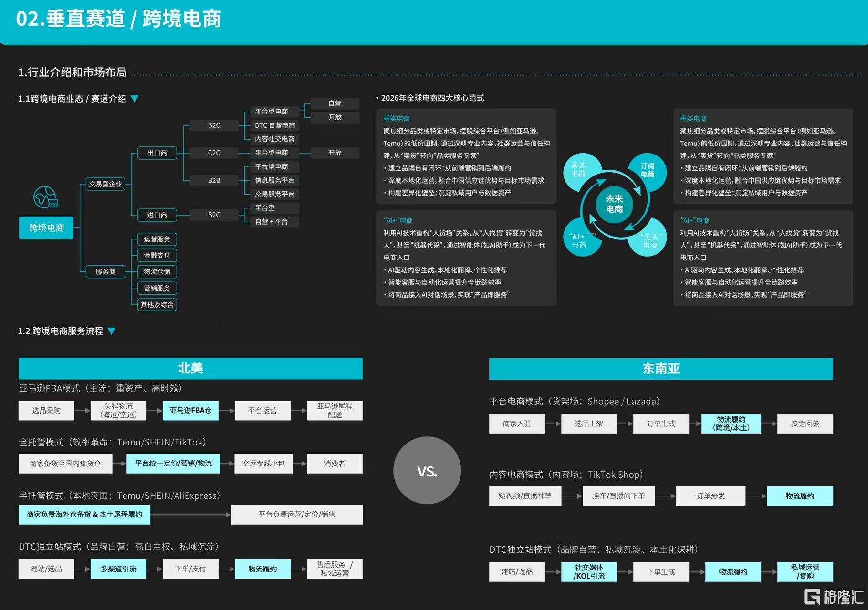Image resolution: width=868 pixels, height=610 pixels.
Task: Collapse triangle beside 1.2 跨境电商服务流程
Action: click(112, 331)
